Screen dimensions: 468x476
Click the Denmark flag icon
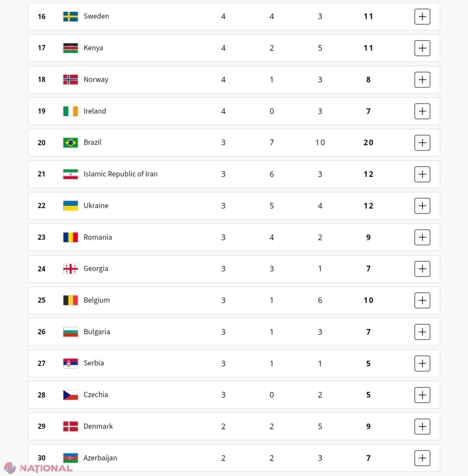[x=71, y=426]
